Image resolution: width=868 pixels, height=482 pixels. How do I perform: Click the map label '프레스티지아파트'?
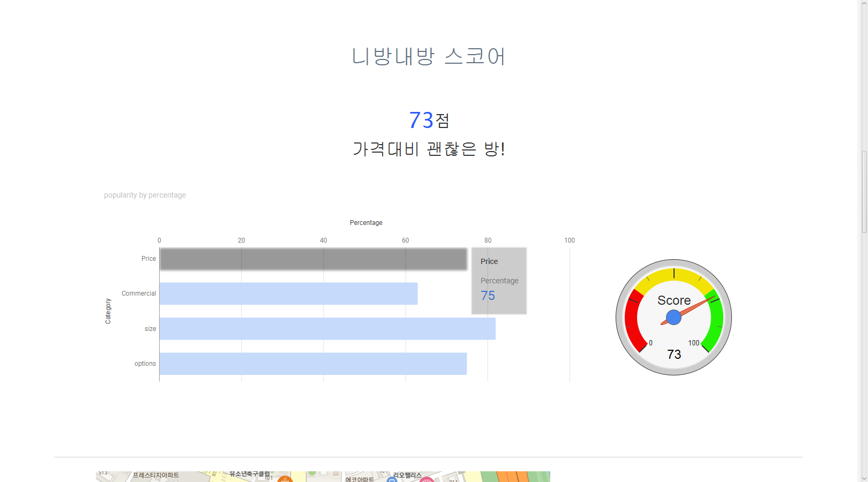pos(156,476)
